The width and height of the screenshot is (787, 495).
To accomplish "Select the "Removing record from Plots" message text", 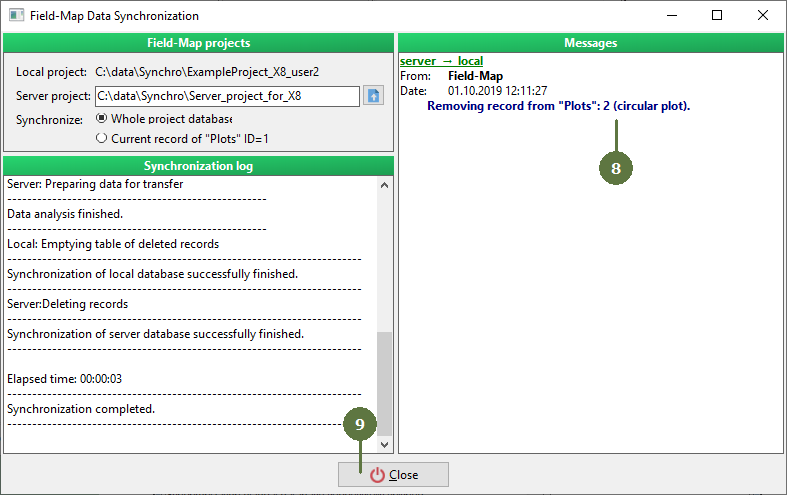I will (558, 105).
